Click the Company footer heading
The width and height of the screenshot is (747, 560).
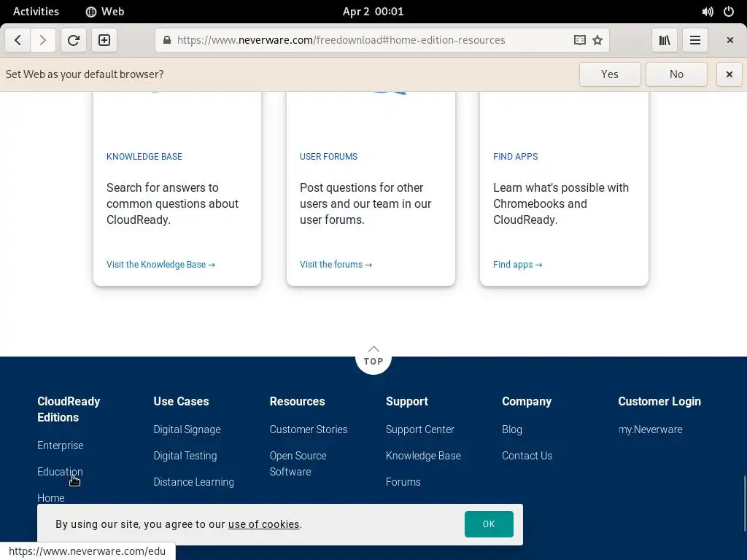tap(527, 402)
